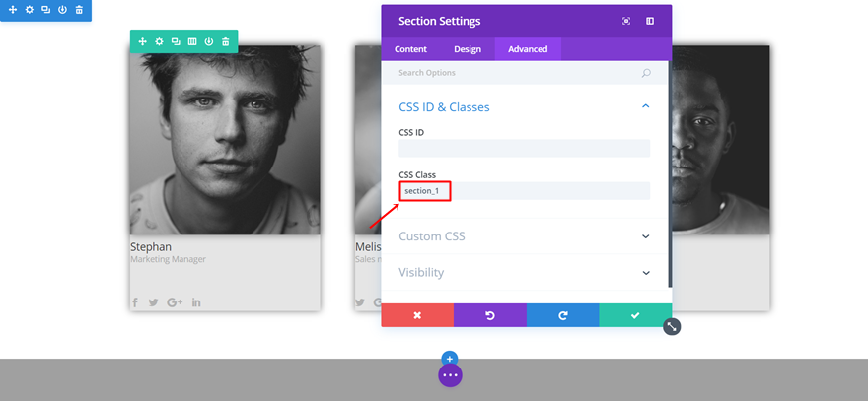Save changes with the green checkmark button

[635, 315]
